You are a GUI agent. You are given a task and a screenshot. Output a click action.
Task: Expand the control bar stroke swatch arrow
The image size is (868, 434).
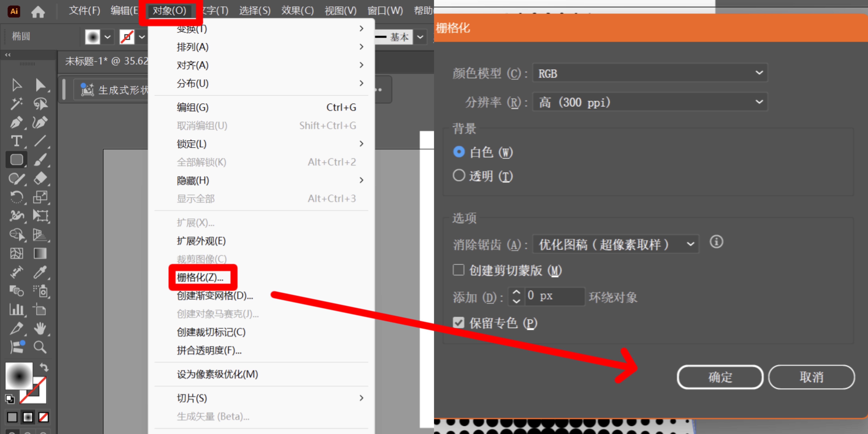coord(142,37)
